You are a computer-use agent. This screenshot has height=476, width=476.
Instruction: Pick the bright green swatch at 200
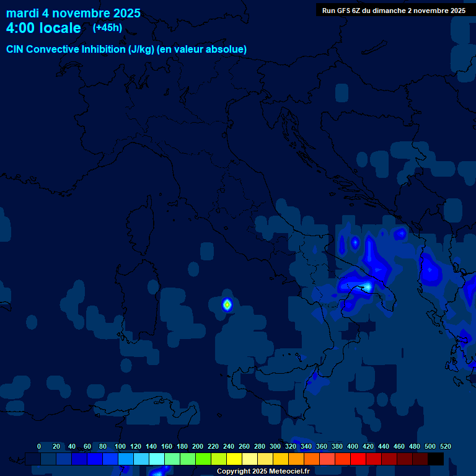tap(203, 459)
